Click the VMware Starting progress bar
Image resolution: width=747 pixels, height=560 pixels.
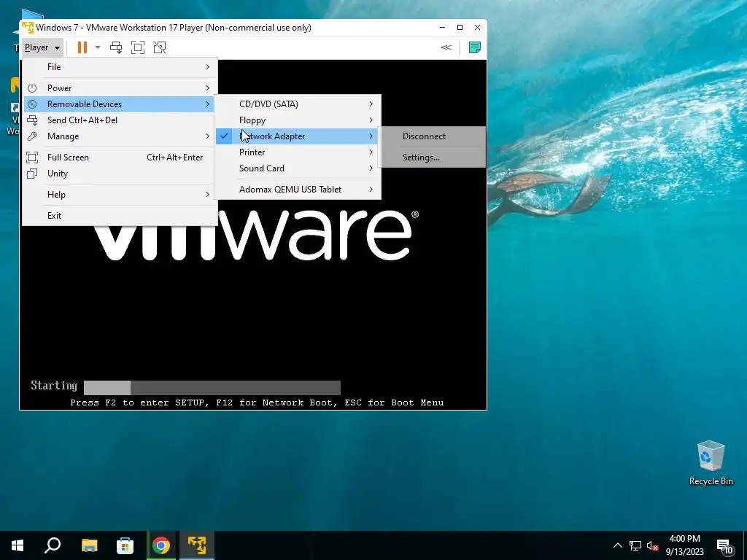coord(212,388)
